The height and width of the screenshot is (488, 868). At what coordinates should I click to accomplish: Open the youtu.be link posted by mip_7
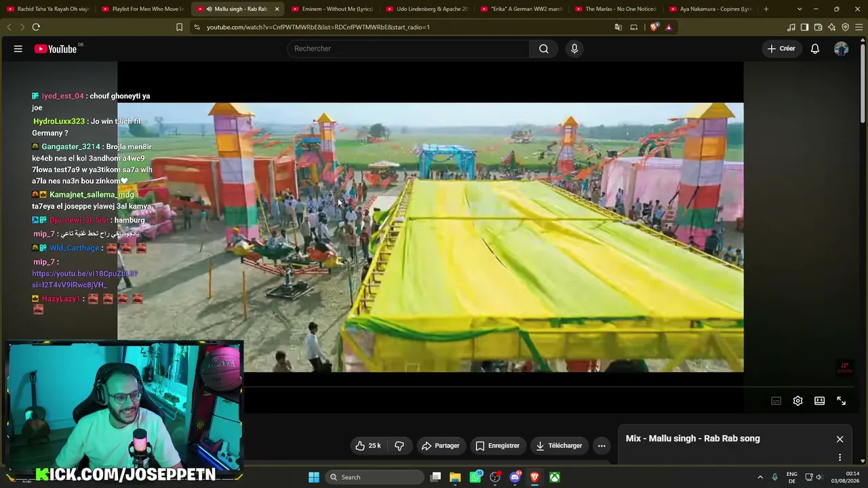[84, 279]
